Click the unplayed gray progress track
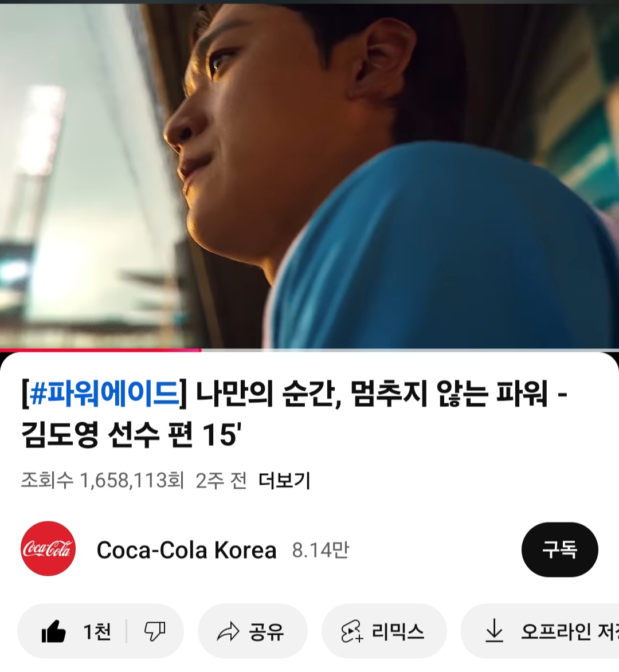This screenshot has height=672, width=619. coord(410,350)
